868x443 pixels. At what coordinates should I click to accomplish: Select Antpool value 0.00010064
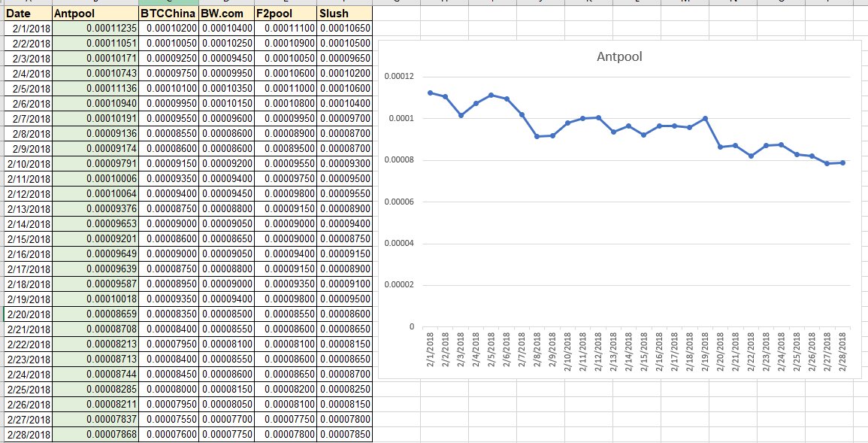click(x=95, y=193)
